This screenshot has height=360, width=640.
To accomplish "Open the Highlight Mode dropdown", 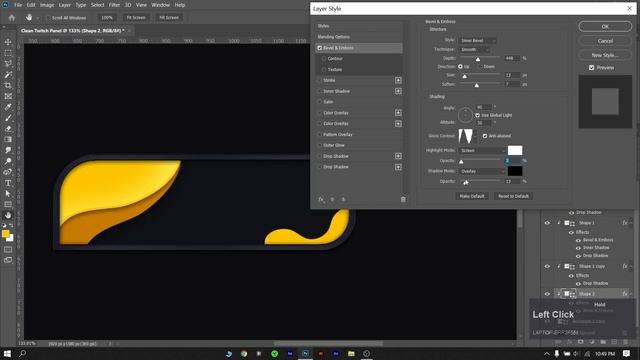I will point(482,151).
